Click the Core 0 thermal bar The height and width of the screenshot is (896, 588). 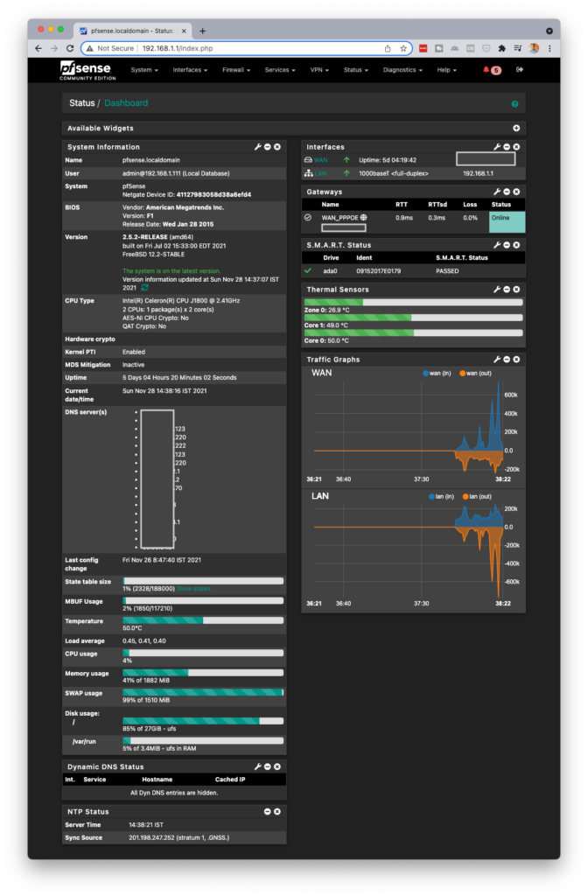(x=413, y=333)
